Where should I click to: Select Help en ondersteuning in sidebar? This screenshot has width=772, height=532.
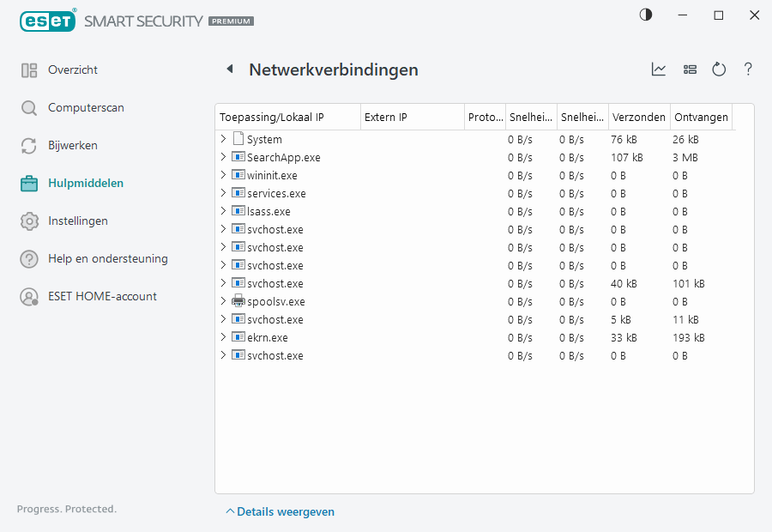pyautogui.click(x=28, y=258)
